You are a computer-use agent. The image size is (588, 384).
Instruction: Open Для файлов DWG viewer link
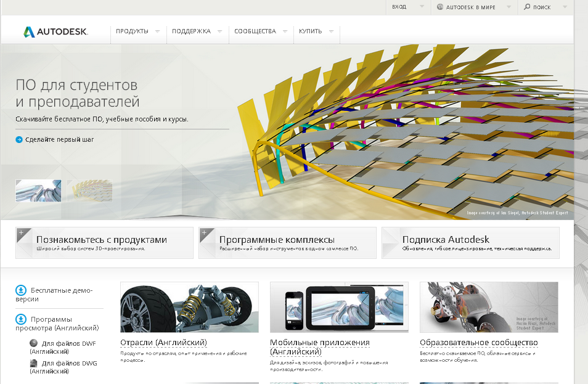tap(63, 367)
